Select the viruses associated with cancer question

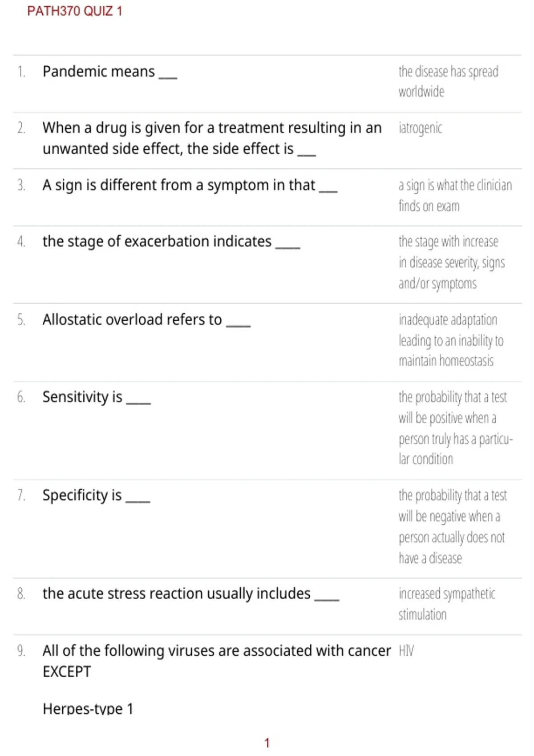pos(217,661)
